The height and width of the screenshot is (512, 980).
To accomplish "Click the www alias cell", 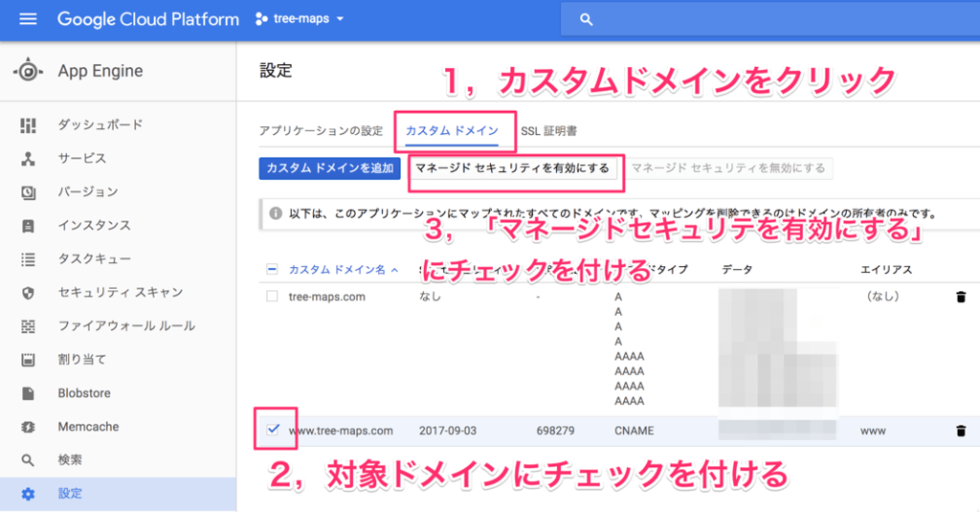I will [873, 431].
